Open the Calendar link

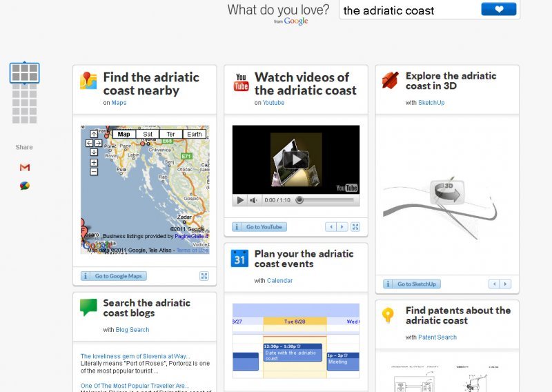(x=280, y=281)
